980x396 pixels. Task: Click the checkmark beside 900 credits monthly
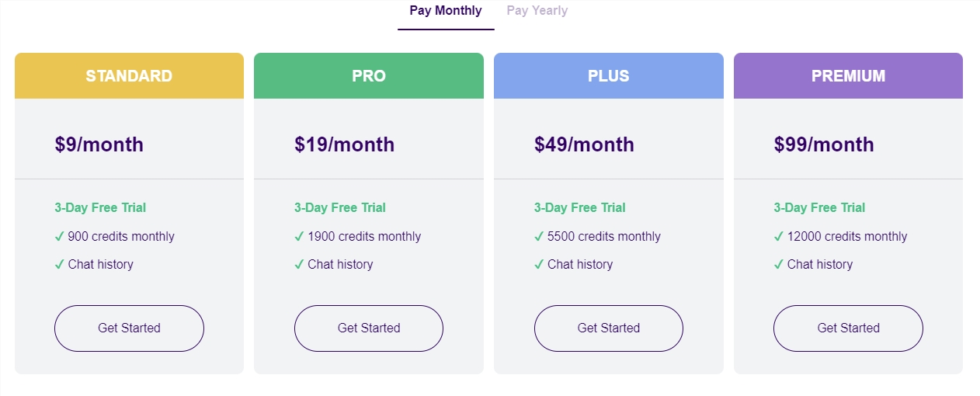pyautogui.click(x=59, y=236)
